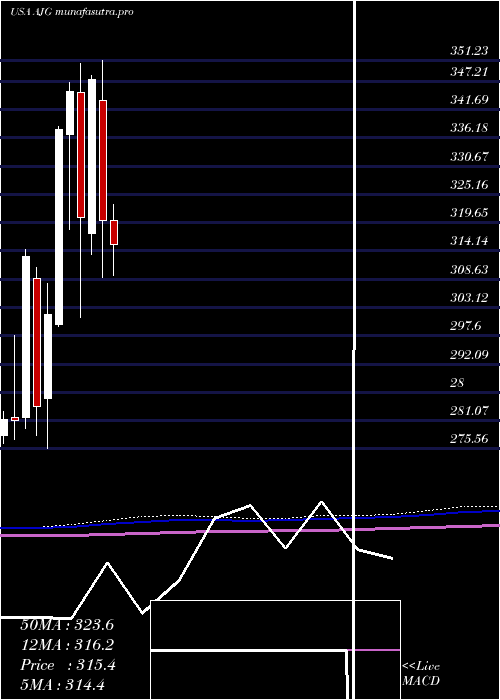Viewport: 500px width, 700px height.
Task: Select the 314.14 price level label
Action: pos(469,242)
